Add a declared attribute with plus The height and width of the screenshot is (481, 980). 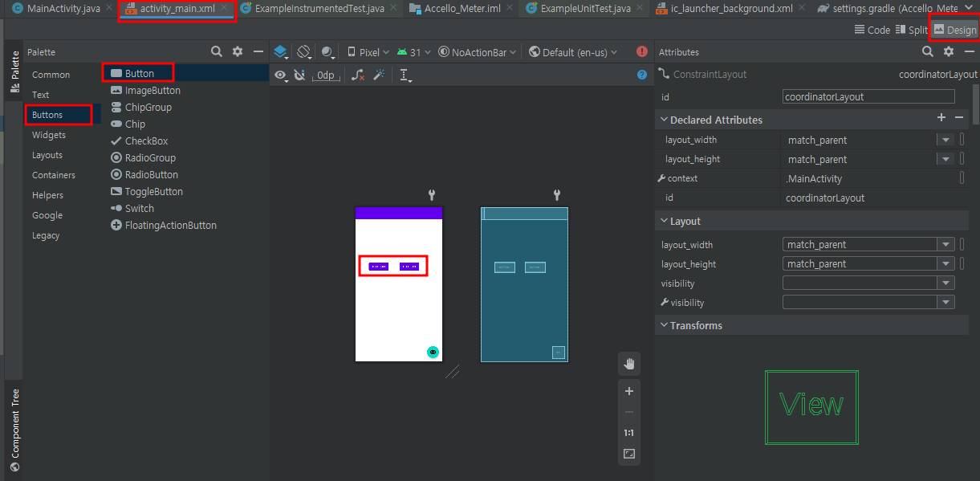point(941,118)
